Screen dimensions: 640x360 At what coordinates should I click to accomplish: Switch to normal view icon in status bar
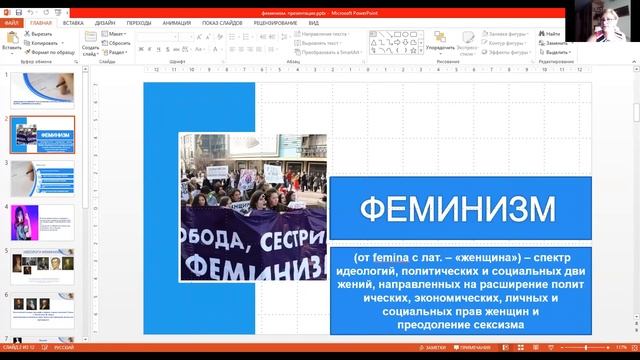506,348
